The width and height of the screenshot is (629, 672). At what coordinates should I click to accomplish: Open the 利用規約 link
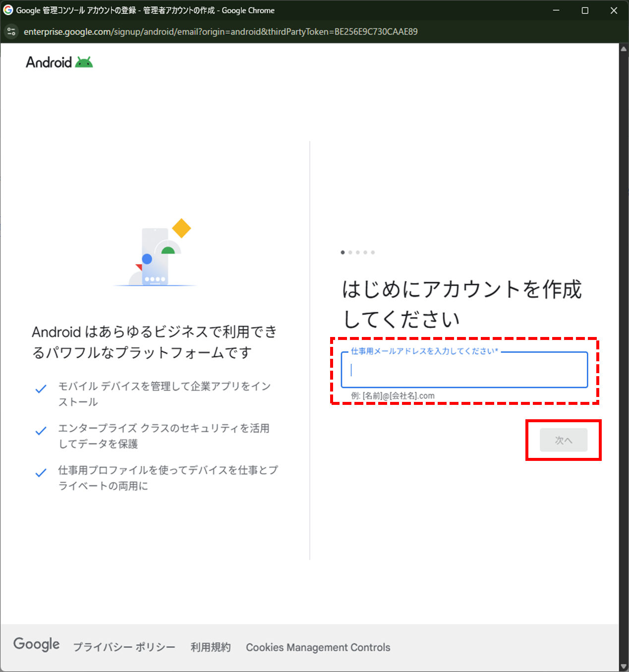[x=211, y=647]
